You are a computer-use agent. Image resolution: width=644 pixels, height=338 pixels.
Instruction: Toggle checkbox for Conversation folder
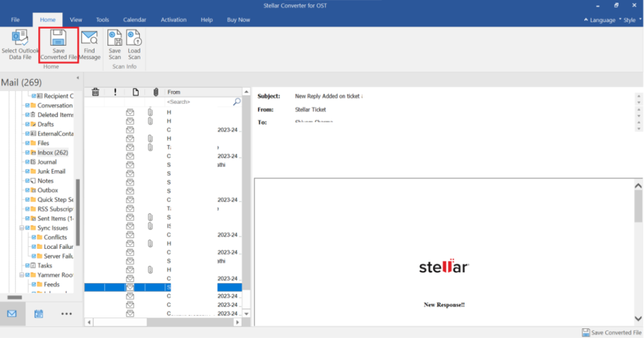28,105
